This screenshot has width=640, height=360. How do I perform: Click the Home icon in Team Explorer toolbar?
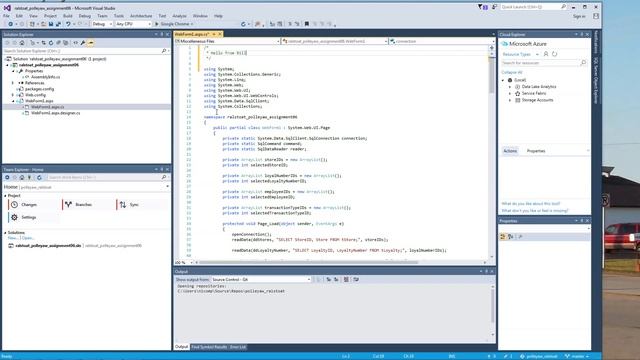22,178
